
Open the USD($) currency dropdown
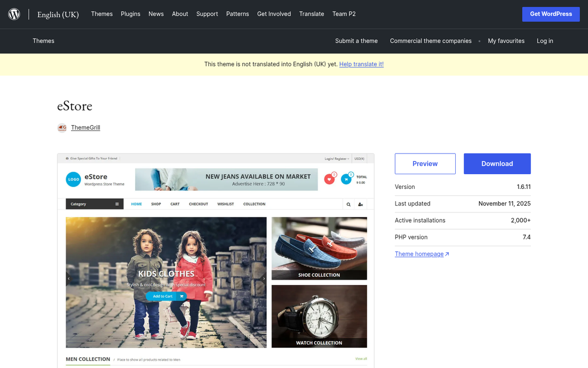359,158
